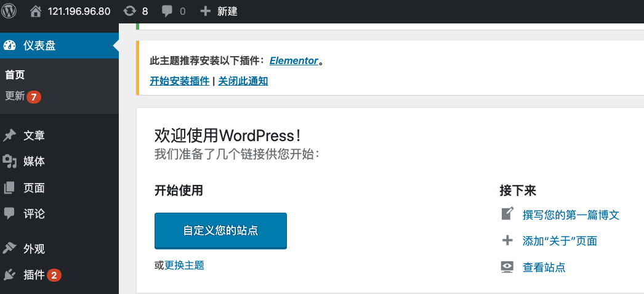This screenshot has height=294, width=644.
Task: Select 仪表盘 in the sidebar
Action: [59, 45]
